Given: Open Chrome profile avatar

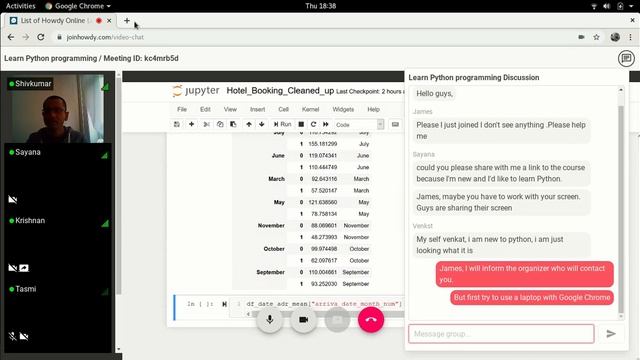Looking at the screenshot, I should [x=615, y=37].
